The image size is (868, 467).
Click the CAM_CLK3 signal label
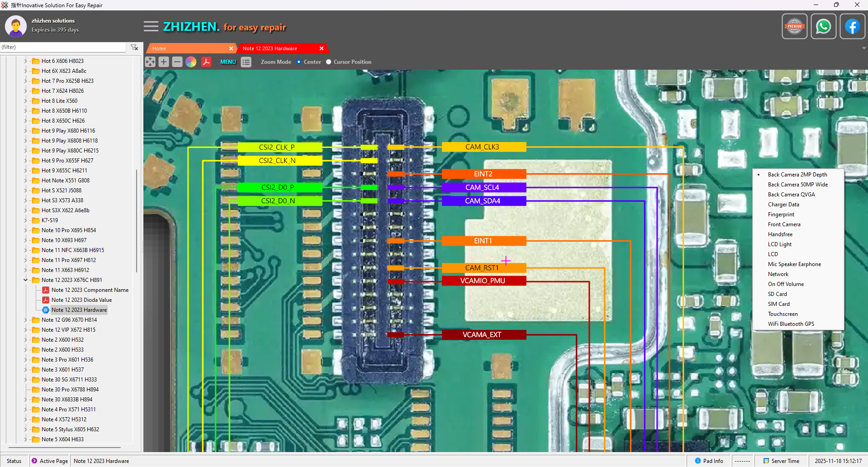coord(484,147)
